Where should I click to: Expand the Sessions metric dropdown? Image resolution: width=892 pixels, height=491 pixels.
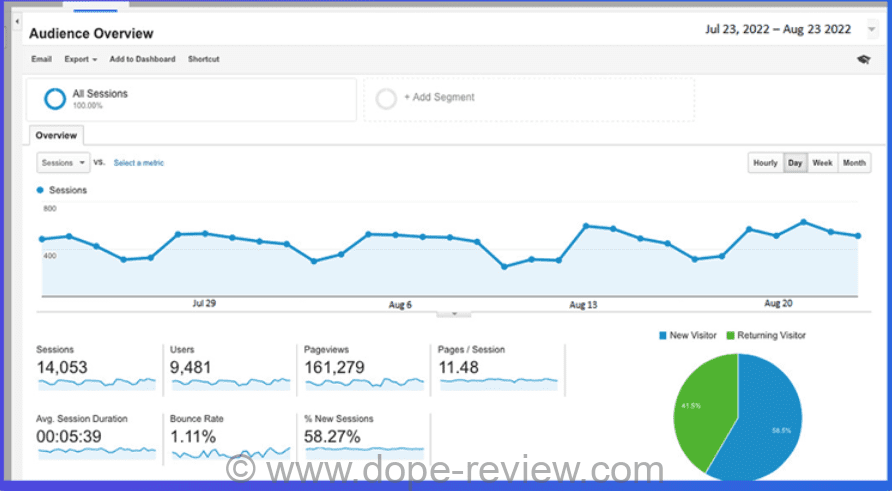(x=62, y=162)
